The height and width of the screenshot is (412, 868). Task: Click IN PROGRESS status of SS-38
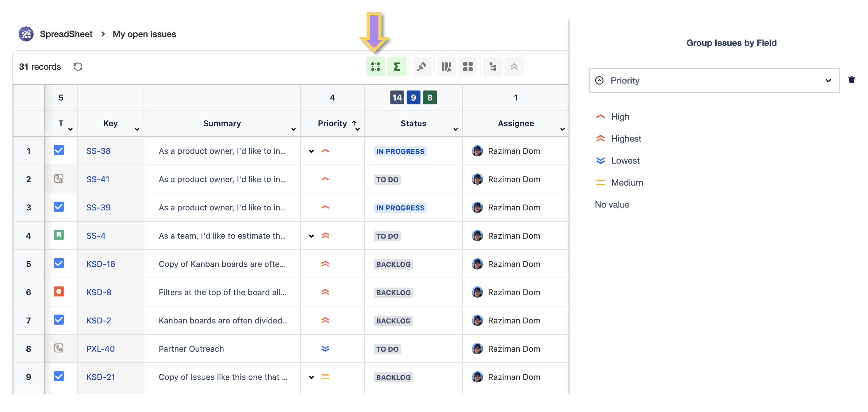(400, 151)
